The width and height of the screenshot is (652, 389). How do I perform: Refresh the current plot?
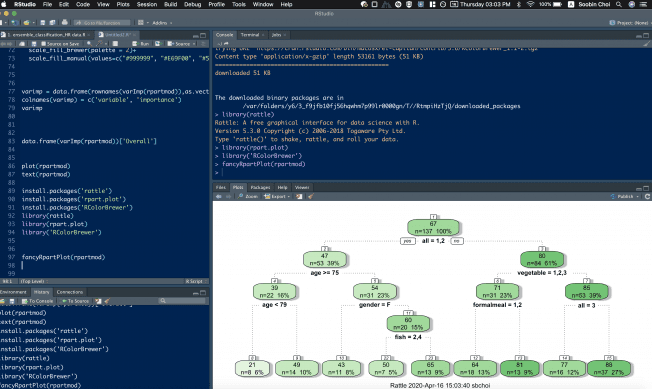point(647,196)
